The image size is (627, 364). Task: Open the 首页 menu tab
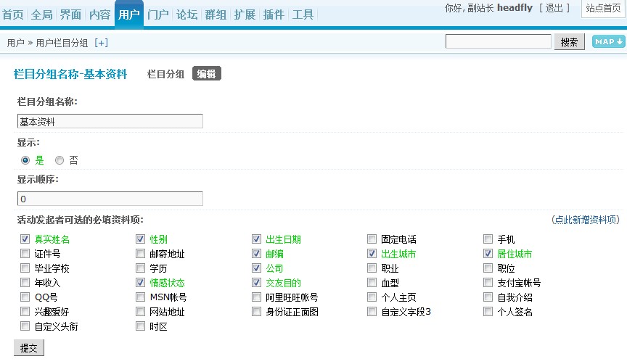[13, 15]
